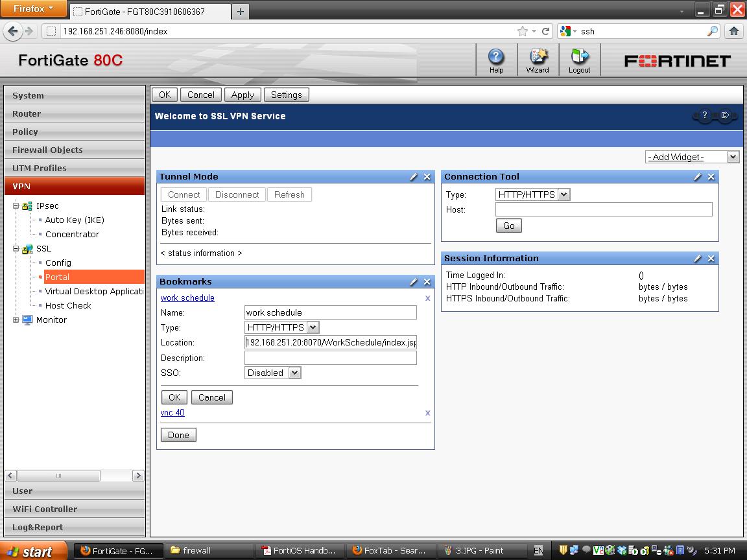Select Concentrator in VPN tree

click(72, 234)
